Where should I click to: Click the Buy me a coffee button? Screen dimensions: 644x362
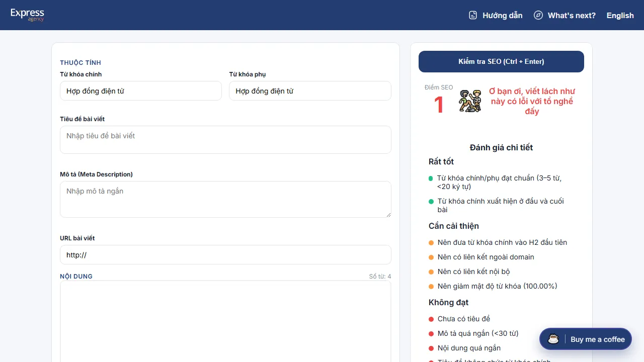pos(585,339)
